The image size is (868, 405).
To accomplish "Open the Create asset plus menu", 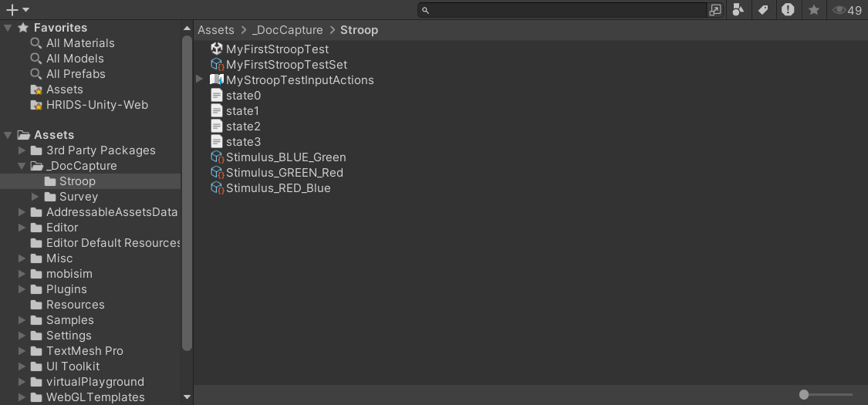I will [17, 9].
